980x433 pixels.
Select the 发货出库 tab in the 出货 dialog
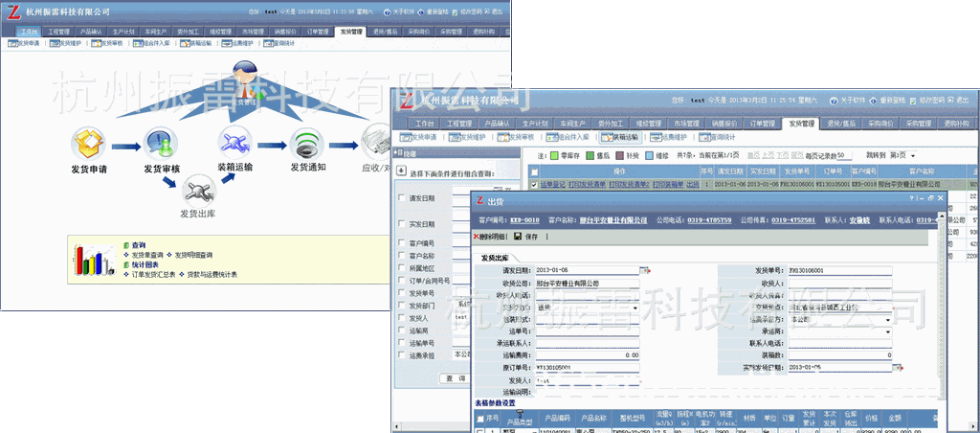495,257
